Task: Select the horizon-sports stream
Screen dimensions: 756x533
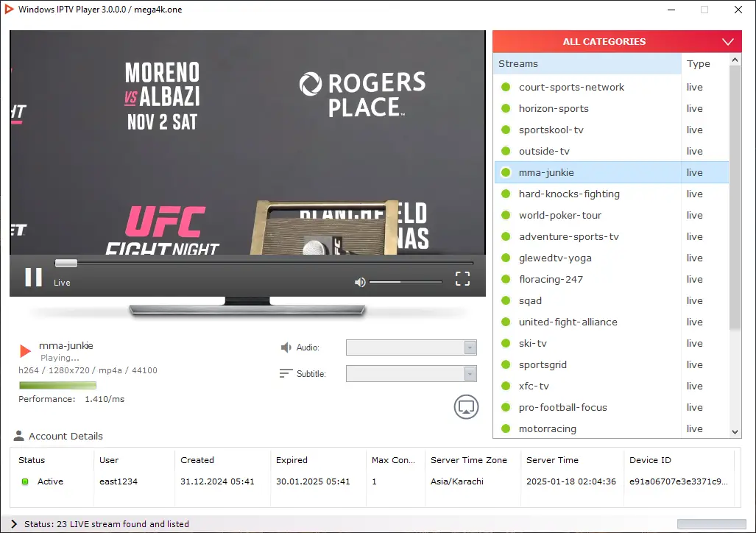Action: pos(612,108)
